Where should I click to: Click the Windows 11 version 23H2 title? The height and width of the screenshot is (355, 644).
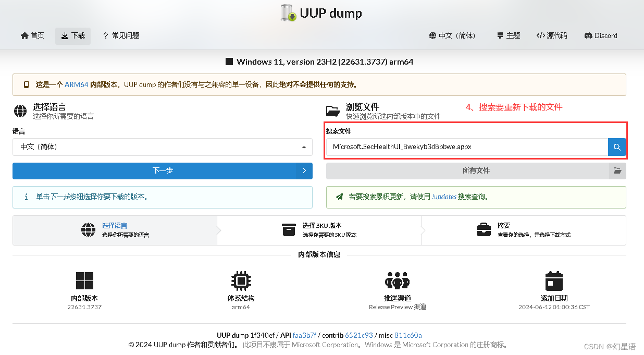(325, 62)
